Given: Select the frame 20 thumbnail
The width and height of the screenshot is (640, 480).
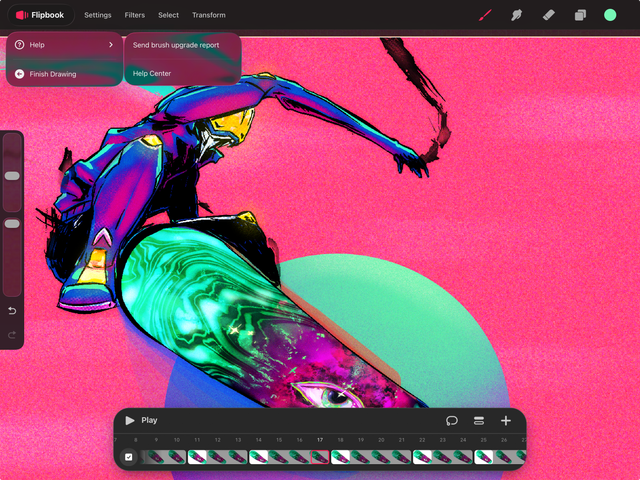Looking at the screenshot, I should coord(381,457).
